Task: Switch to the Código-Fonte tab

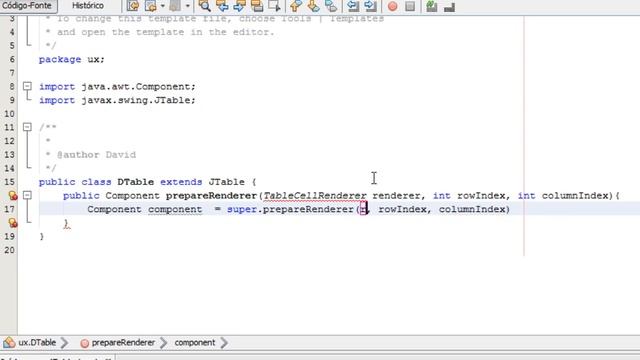Action: (x=28, y=6)
